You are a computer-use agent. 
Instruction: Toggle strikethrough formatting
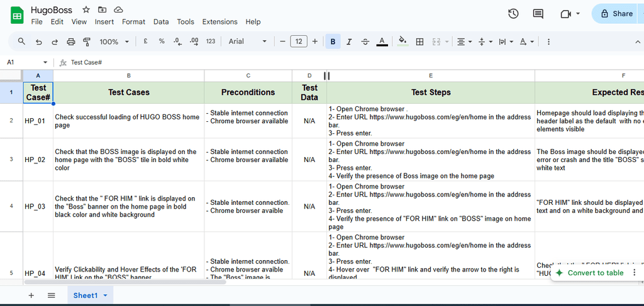[365, 41]
